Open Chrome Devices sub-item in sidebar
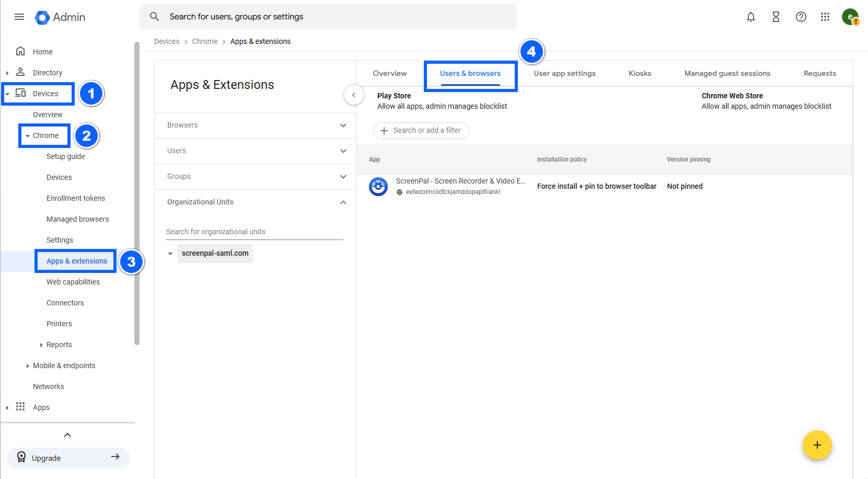The height and width of the screenshot is (479, 868). pos(59,177)
